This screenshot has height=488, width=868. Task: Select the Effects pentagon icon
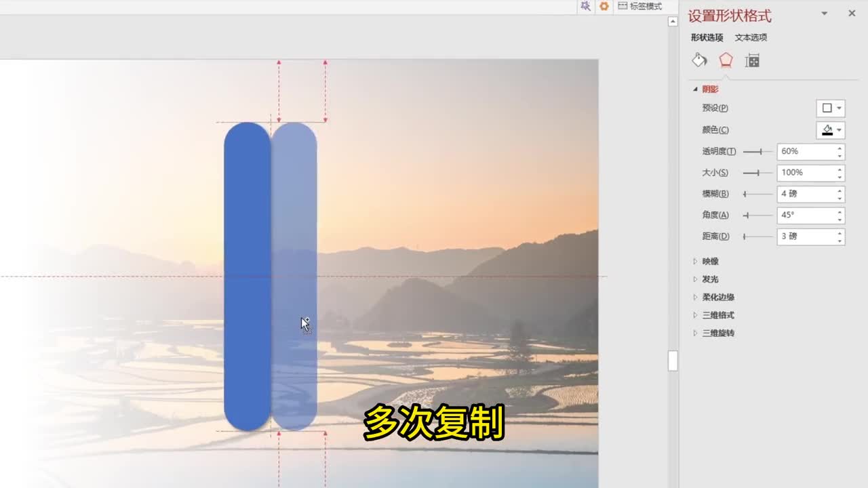(x=726, y=60)
